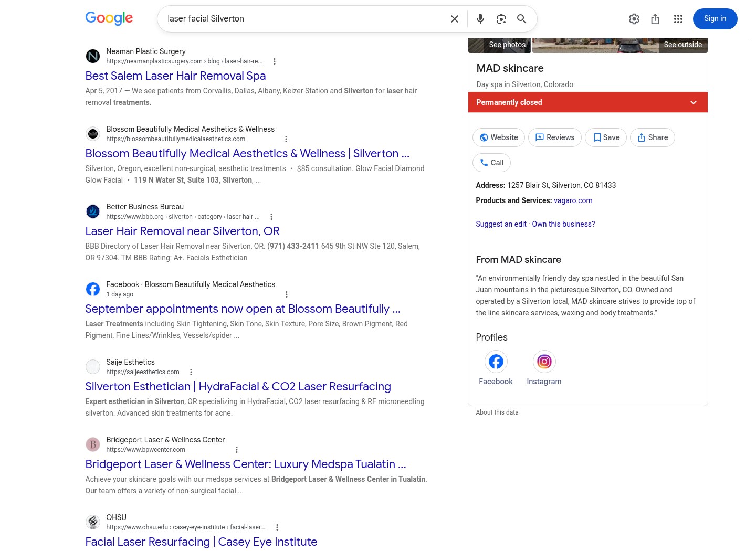Click the '1 day ago' timestamp
The height and width of the screenshot is (551, 756).
[x=120, y=294]
